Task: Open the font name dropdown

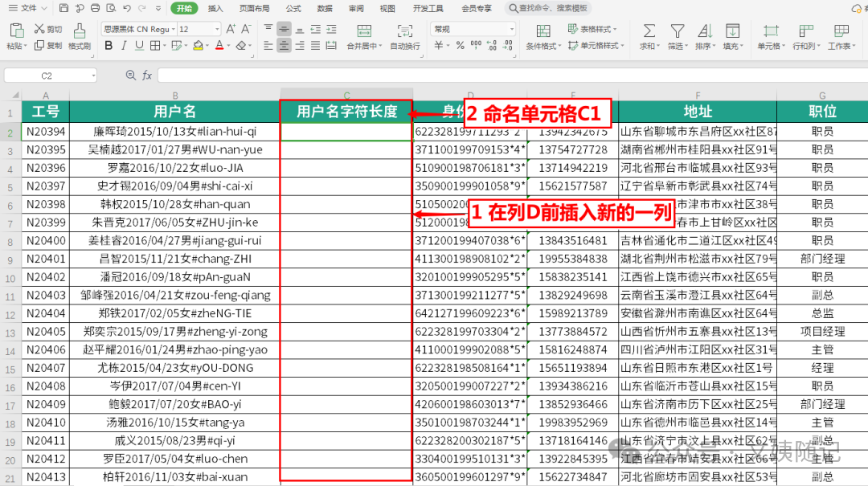Action: click(174, 30)
